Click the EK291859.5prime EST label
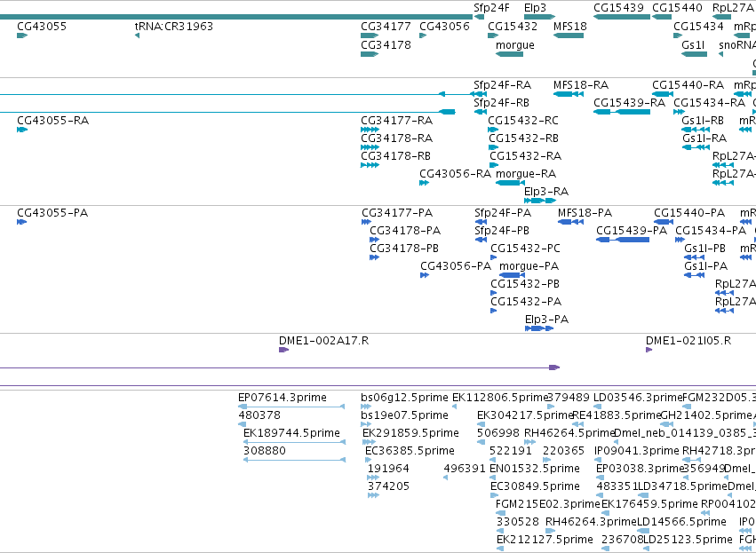Screen dimensions: 756x553 point(410,433)
